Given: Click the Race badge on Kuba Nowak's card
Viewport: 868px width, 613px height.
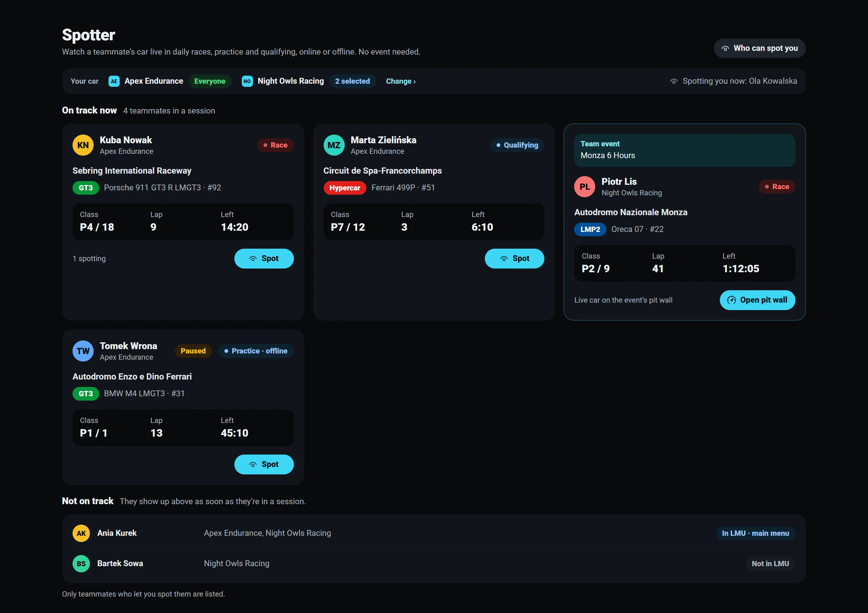Looking at the screenshot, I should [275, 145].
